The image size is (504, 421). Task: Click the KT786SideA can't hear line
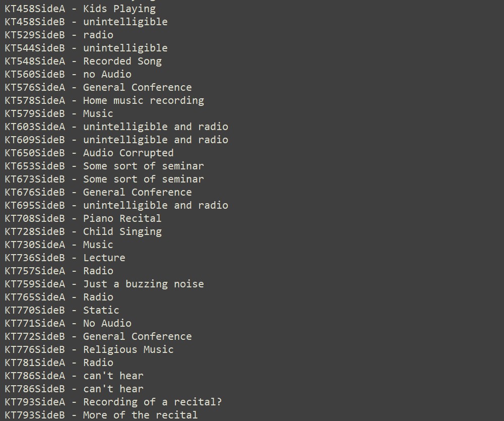pyautogui.click(x=74, y=376)
